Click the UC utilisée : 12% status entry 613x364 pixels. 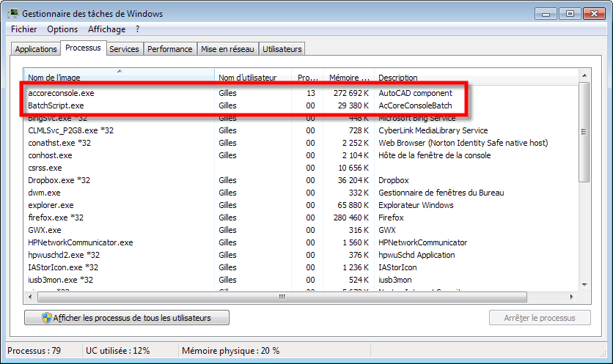117,351
